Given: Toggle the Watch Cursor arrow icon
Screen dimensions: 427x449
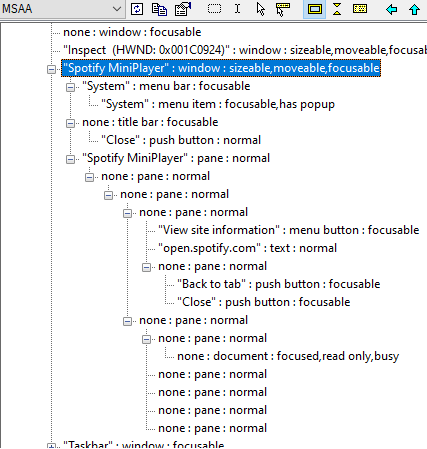Looking at the screenshot, I should [x=261, y=9].
